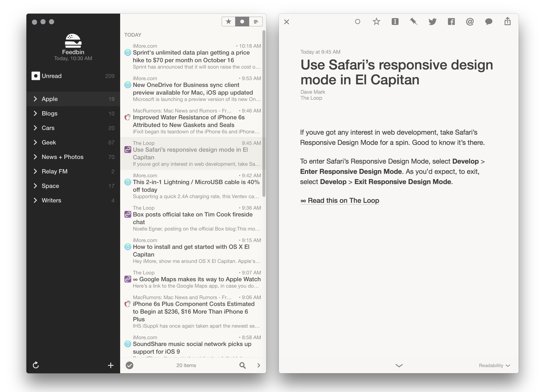Open How to install OS X El Capitan article
547x392 pixels.
point(193,251)
